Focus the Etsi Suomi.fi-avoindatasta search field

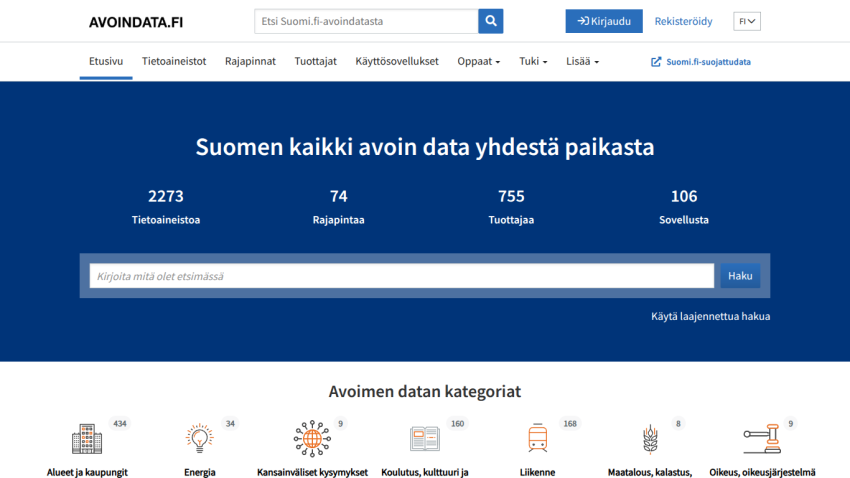click(366, 21)
